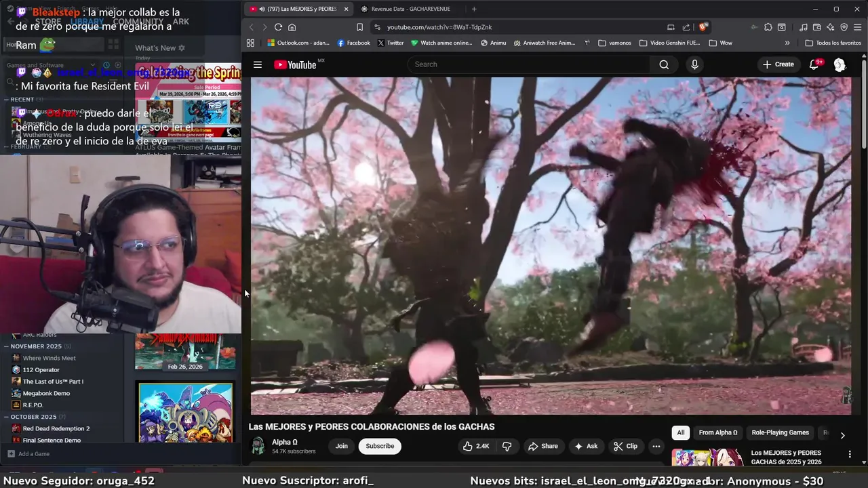
Task: Select the From Alpha Ω chip
Action: point(718,432)
